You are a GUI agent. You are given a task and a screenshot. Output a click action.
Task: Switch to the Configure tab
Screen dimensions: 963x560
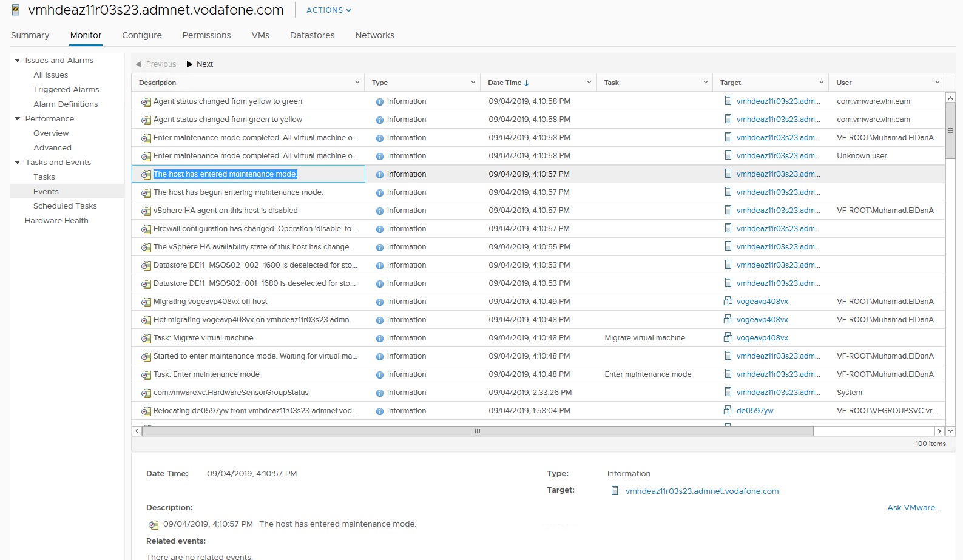coord(141,35)
